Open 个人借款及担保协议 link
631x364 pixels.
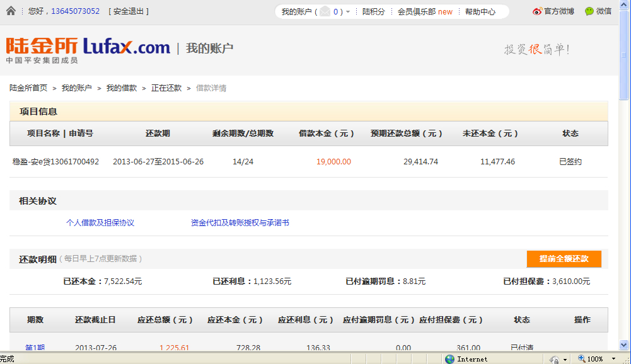click(x=100, y=223)
